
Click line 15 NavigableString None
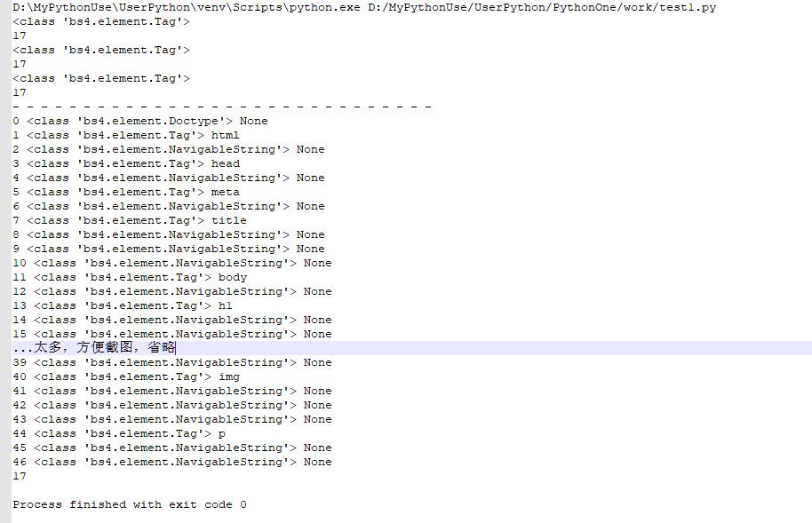tap(172, 335)
